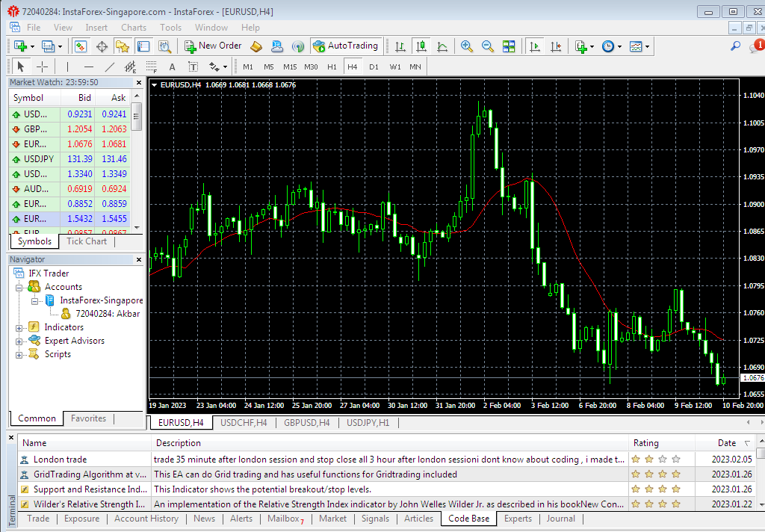Click the green signal waves icon
The height and width of the screenshot is (532, 765).
pos(297,46)
